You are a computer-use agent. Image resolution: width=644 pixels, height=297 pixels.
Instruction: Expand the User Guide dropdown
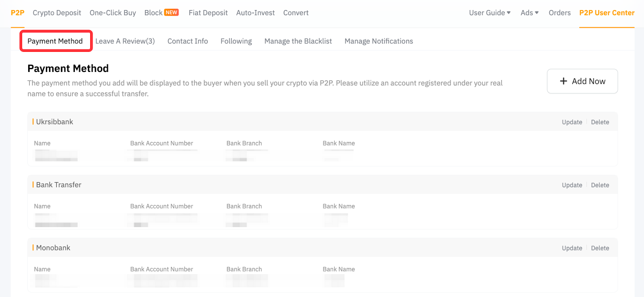489,13
